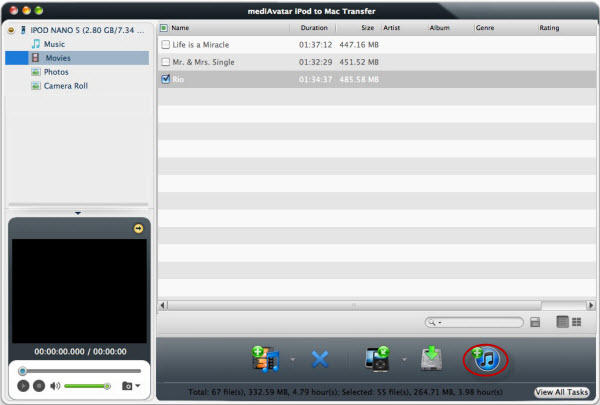Click the stop button in preview player
Screen dimensions: 600x405
click(x=39, y=386)
